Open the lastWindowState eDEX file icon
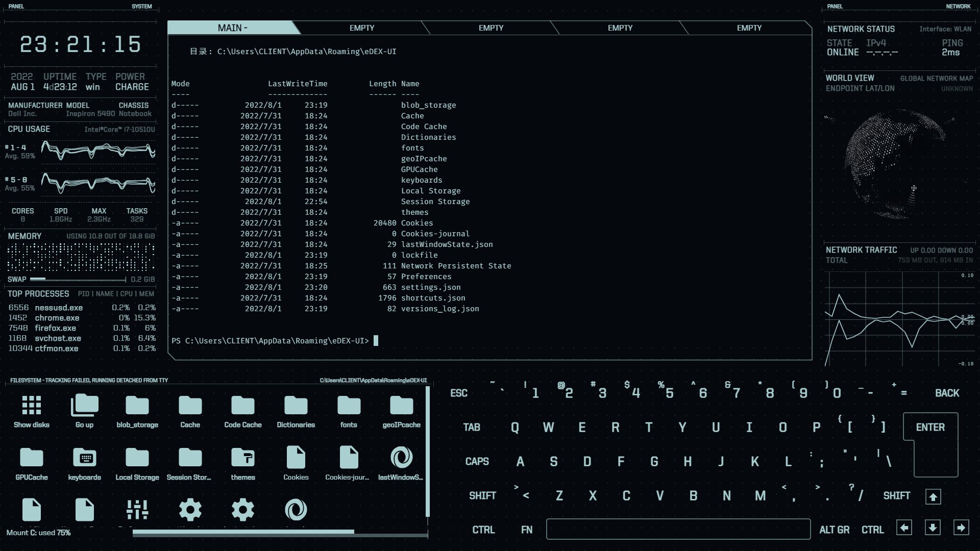This screenshot has height=551, width=980. (401, 458)
